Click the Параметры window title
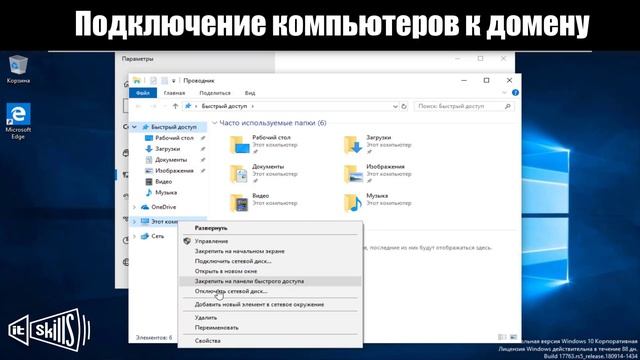Viewport: 640px width, 360px height. coord(138,59)
